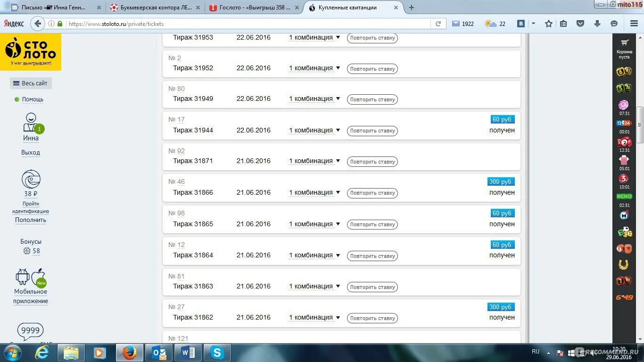Image resolution: width=644 pixels, height=362 pixels.
Task: Click the wallet balance icon
Action: [31, 180]
